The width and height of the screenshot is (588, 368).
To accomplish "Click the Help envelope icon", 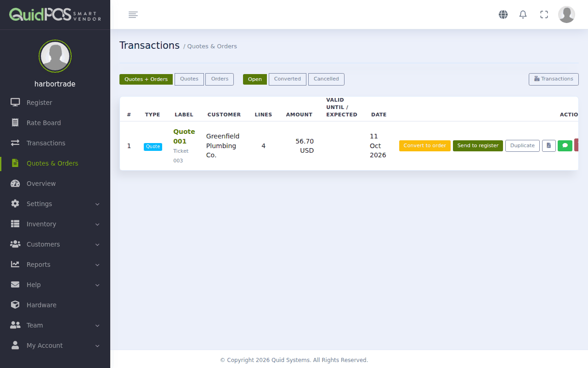I will [x=15, y=285].
